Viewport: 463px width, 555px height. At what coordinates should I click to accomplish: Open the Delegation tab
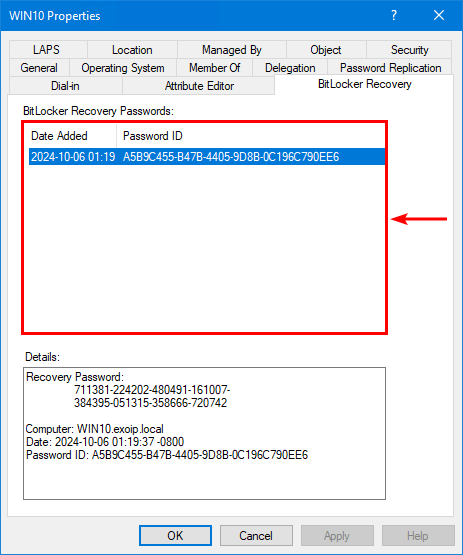point(290,68)
